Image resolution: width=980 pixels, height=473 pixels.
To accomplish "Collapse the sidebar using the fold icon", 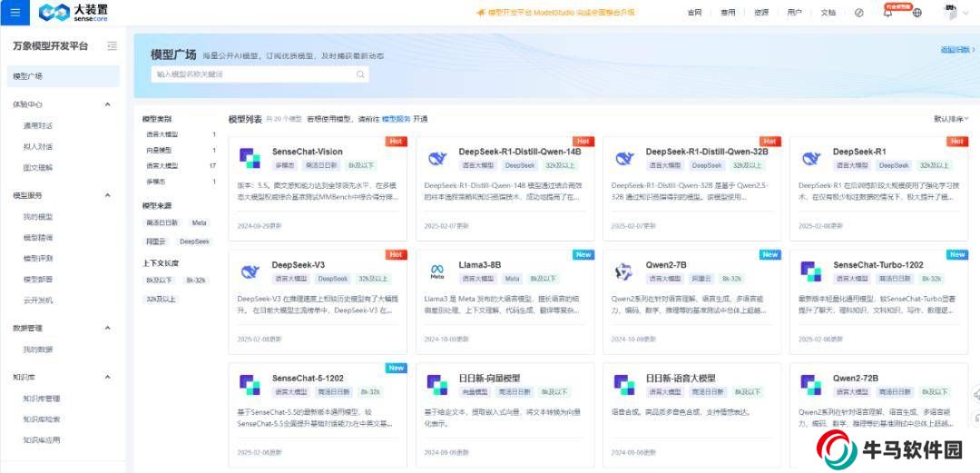I will point(112,45).
